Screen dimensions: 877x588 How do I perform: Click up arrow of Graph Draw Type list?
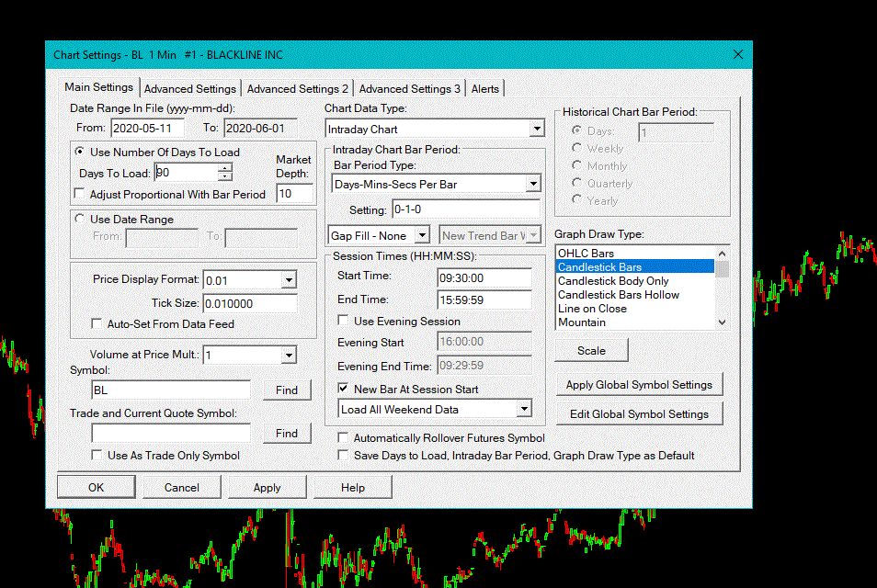[x=722, y=254]
